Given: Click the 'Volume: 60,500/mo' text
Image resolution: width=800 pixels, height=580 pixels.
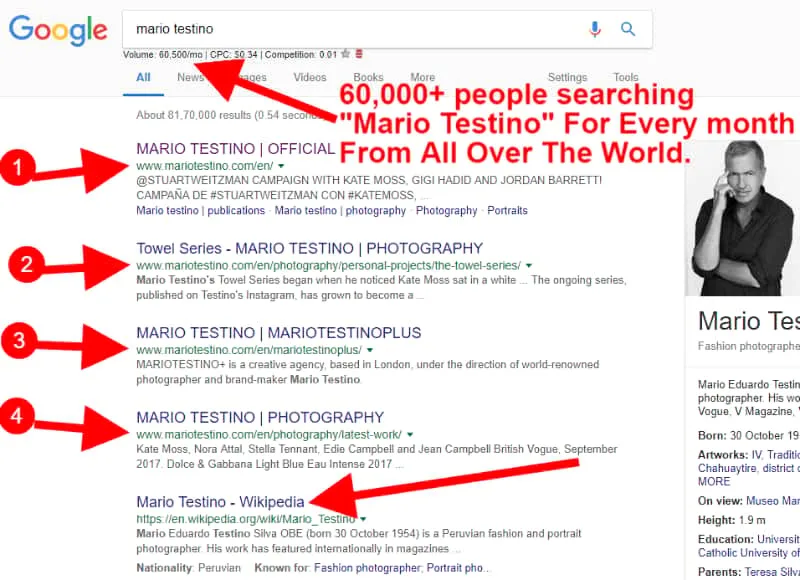Looking at the screenshot, I should [x=163, y=54].
